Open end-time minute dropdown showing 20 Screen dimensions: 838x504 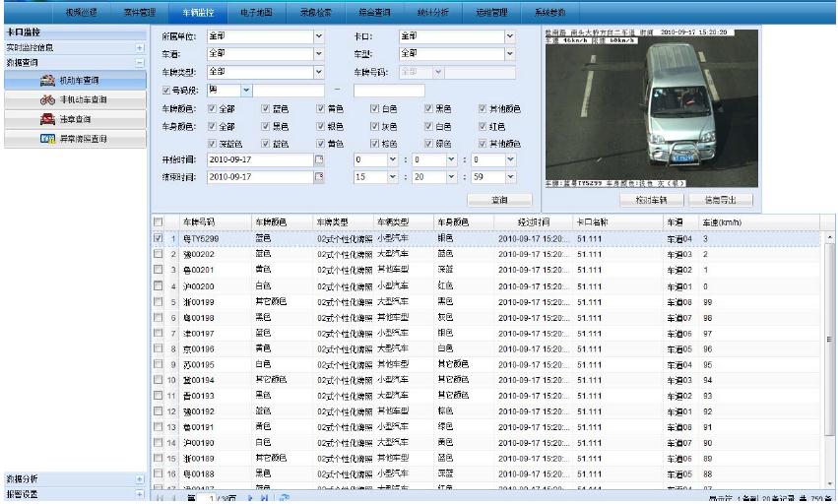(452, 177)
